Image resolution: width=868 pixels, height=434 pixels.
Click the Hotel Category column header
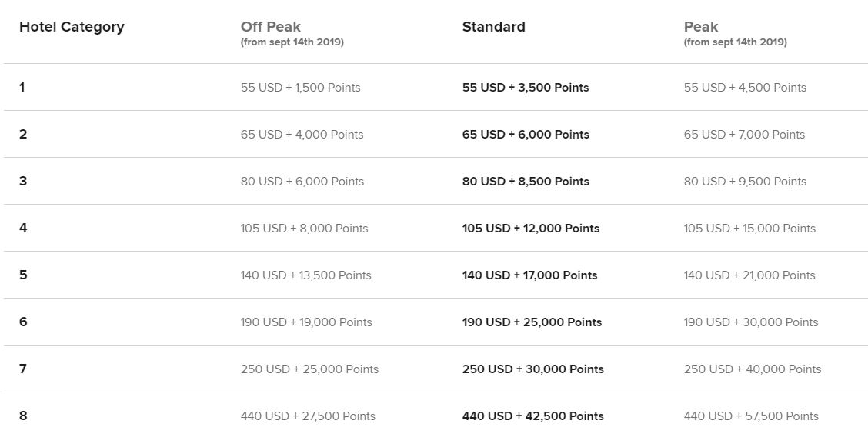(x=72, y=27)
